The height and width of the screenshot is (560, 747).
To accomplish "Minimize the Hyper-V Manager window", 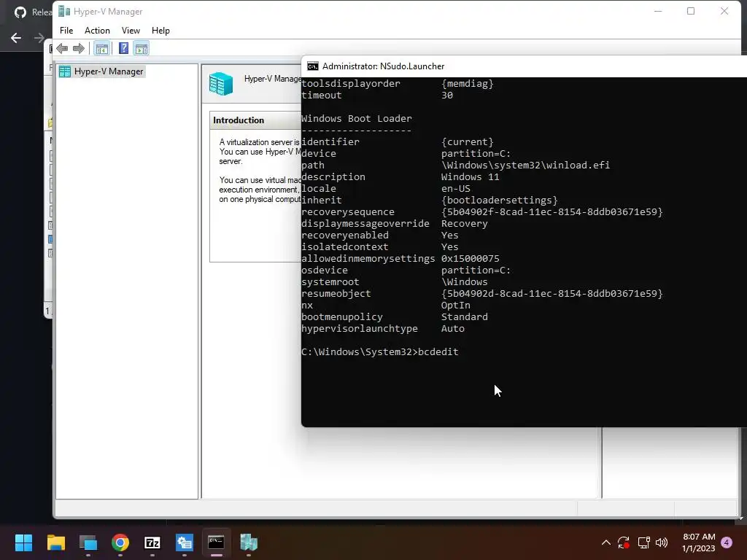I will coord(658,12).
